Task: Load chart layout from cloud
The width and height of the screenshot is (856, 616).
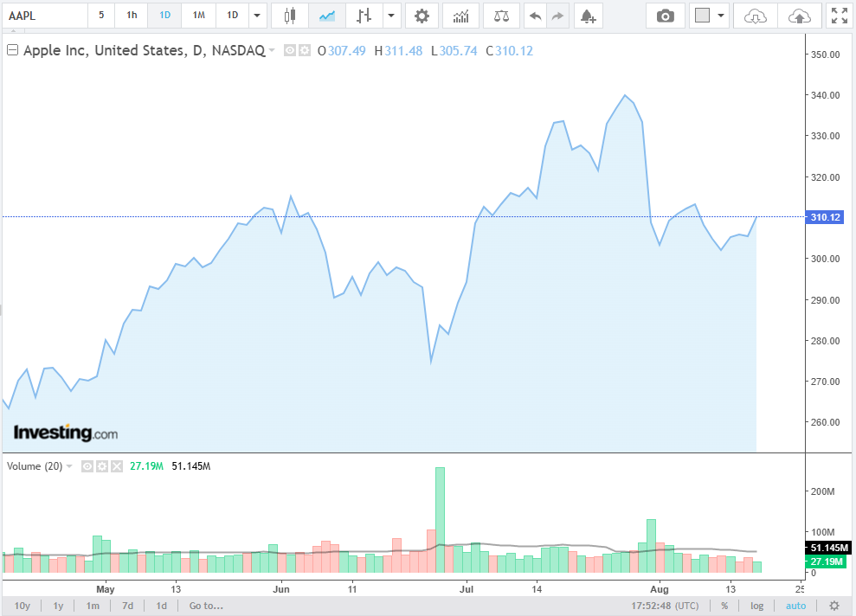Action: tap(756, 16)
